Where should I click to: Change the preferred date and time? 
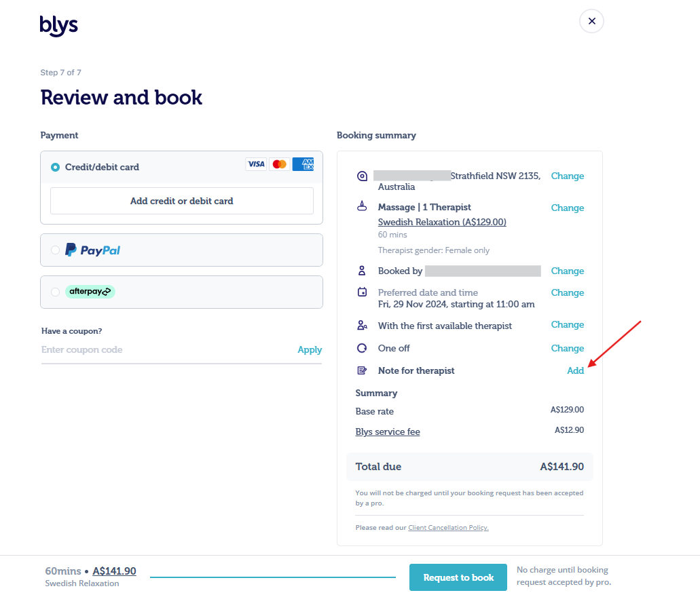(568, 292)
